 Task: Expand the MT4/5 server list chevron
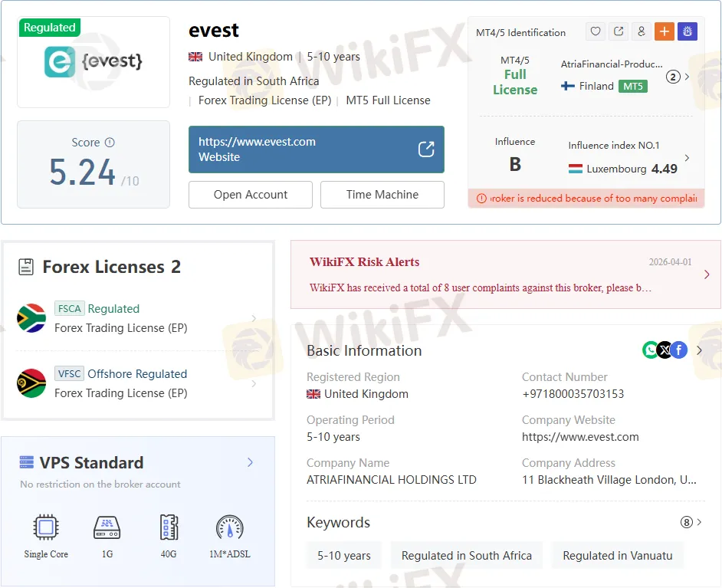point(687,77)
